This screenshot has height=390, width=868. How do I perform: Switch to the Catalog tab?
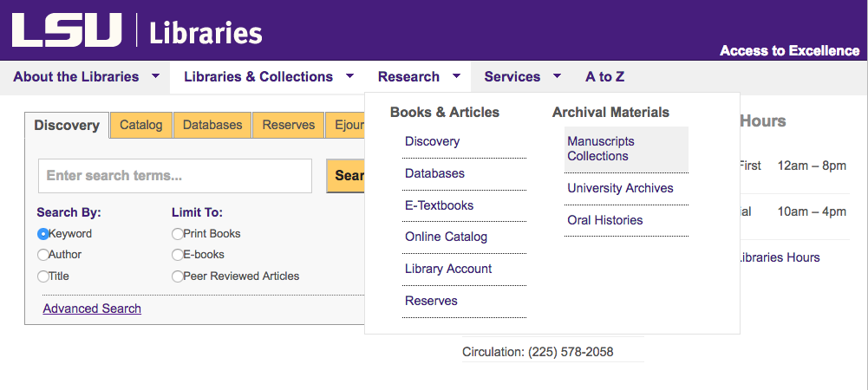coord(141,125)
